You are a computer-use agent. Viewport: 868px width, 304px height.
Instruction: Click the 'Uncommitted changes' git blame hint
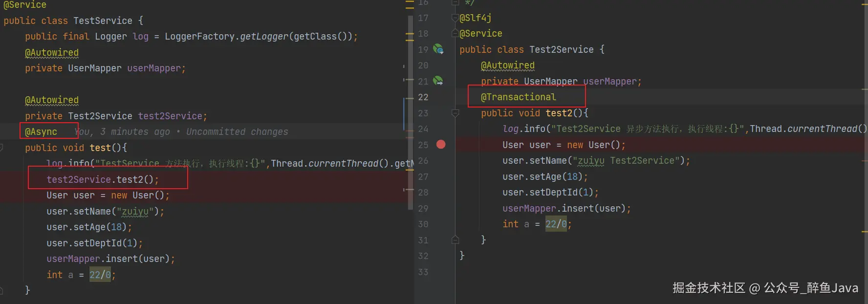point(237,131)
